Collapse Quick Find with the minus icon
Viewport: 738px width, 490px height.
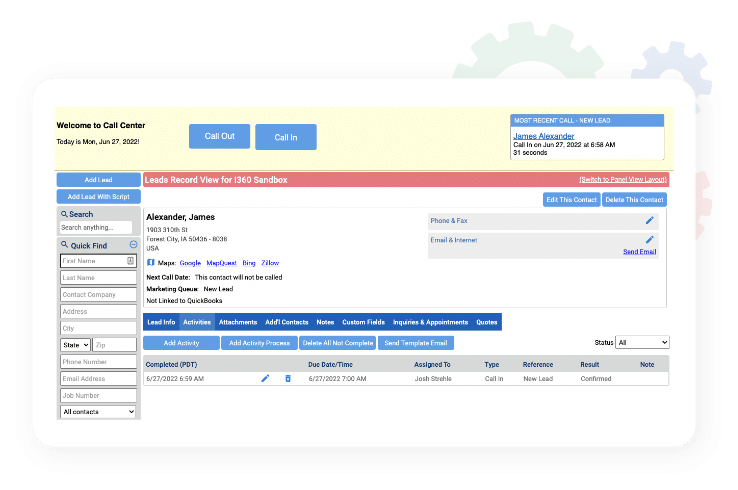(133, 245)
